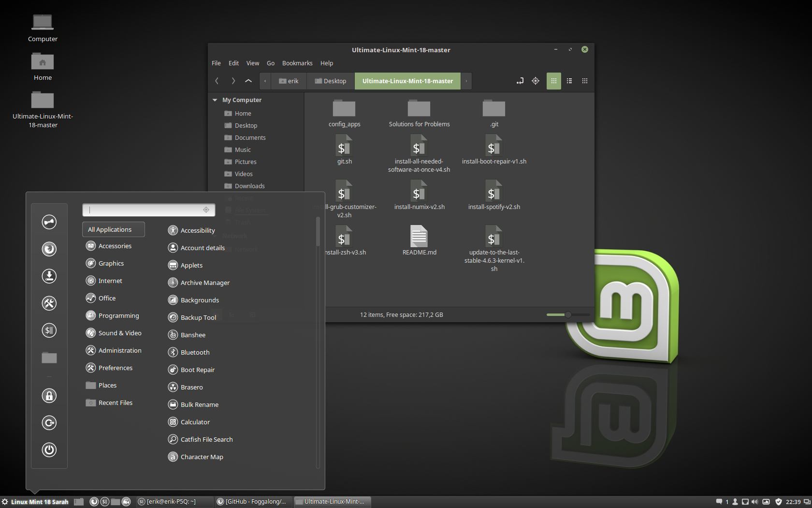Open the Help menu
The image size is (812, 508).
[x=327, y=63]
